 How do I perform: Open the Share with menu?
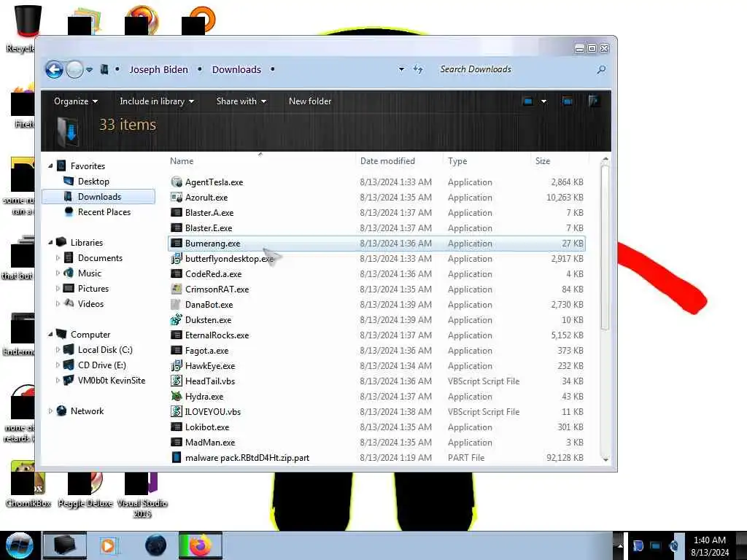241,101
